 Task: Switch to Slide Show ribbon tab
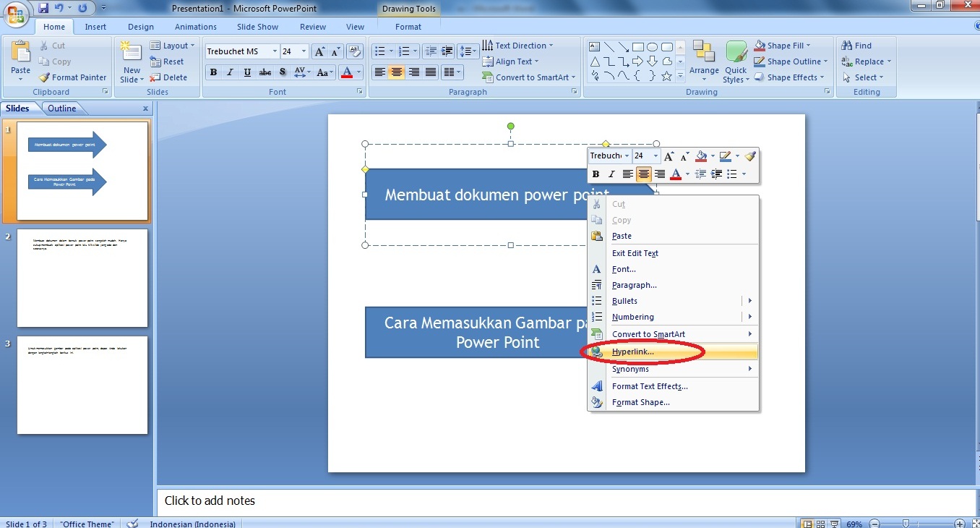click(x=258, y=27)
